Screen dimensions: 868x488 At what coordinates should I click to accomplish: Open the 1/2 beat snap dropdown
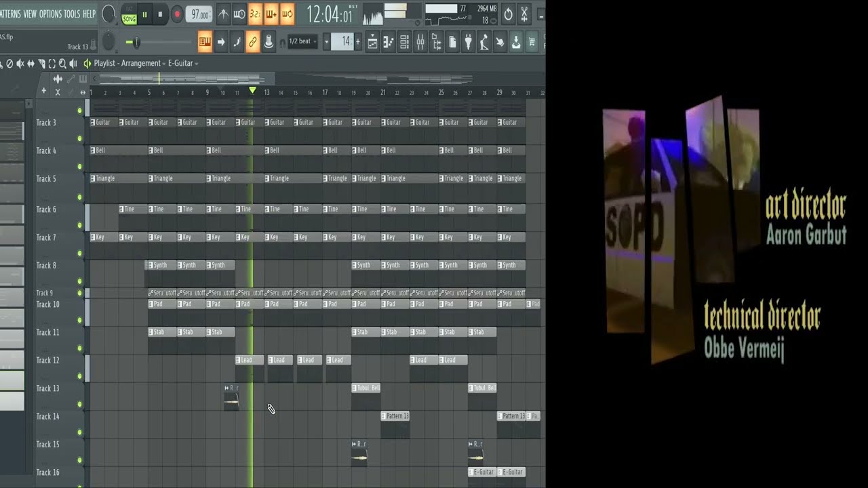(x=303, y=41)
